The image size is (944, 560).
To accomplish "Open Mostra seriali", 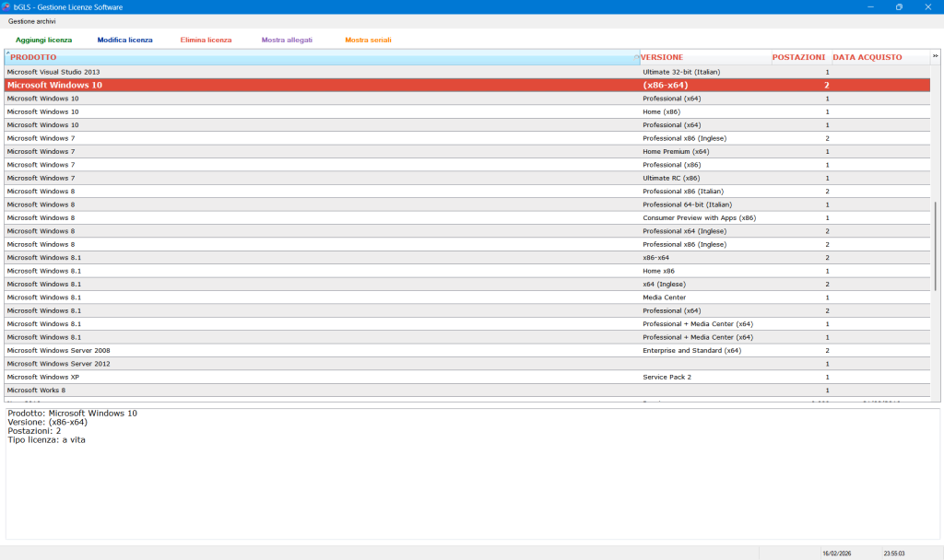I will click(368, 41).
